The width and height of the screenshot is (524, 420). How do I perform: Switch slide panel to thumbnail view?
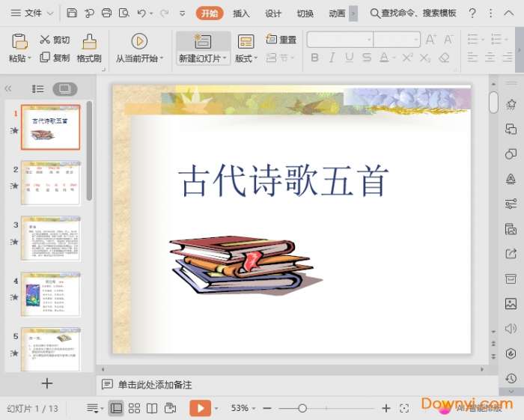[65, 89]
